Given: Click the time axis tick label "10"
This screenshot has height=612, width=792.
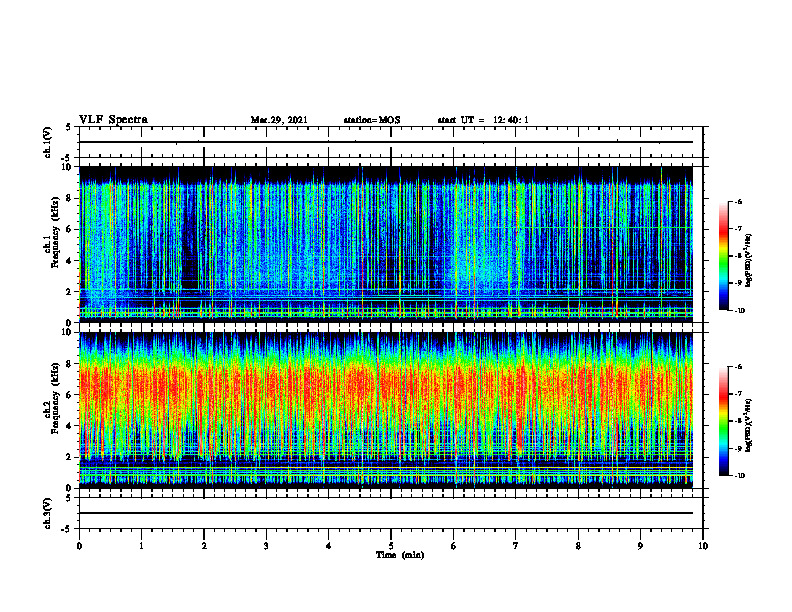Looking at the screenshot, I should click(703, 545).
